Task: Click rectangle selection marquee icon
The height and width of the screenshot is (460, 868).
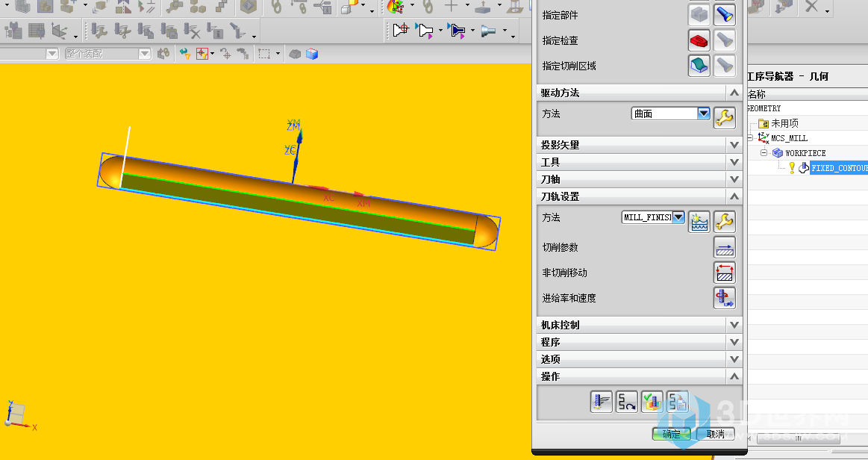Action: tap(265, 54)
